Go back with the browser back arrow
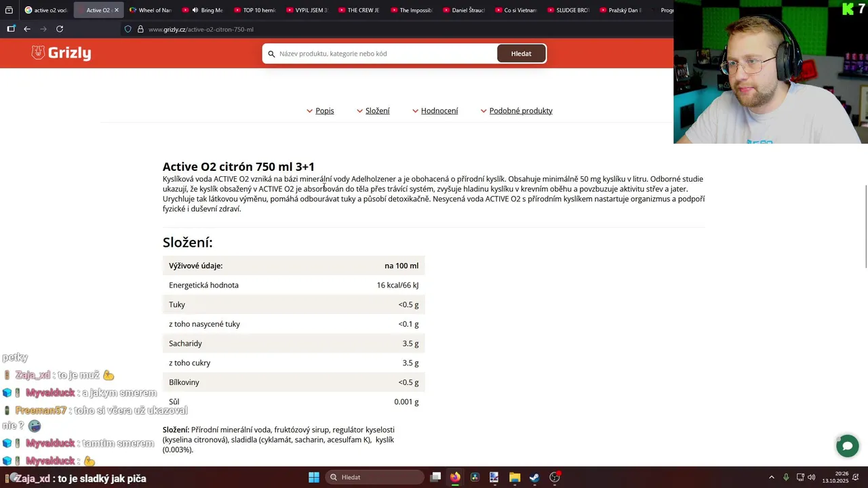Image resolution: width=868 pixels, height=488 pixels. 27,29
